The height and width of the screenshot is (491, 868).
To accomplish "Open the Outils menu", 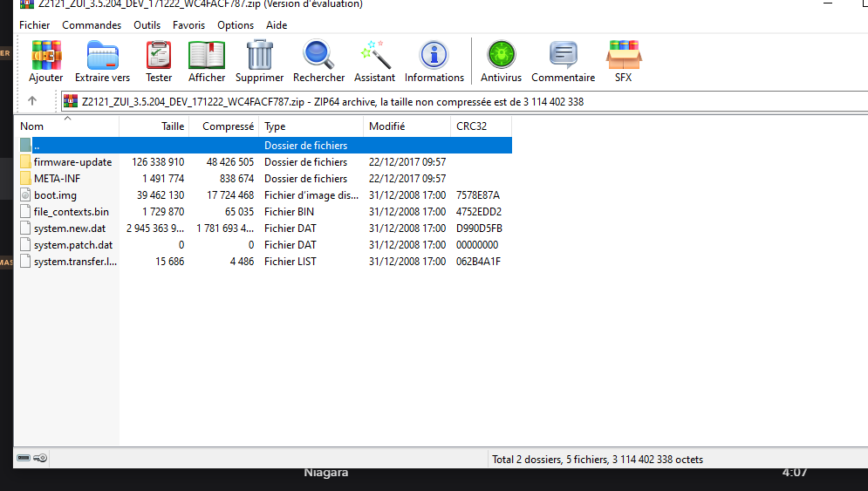I will click(147, 25).
